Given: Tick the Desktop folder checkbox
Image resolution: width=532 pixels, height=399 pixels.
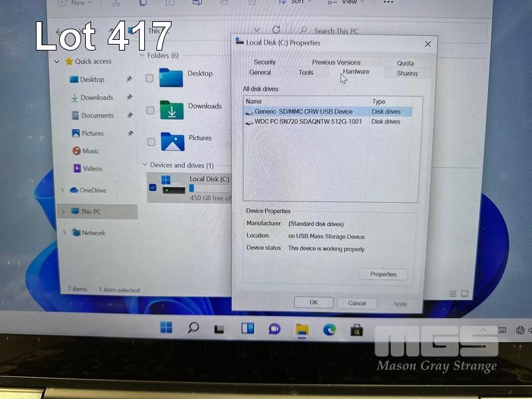Looking at the screenshot, I should point(150,78).
